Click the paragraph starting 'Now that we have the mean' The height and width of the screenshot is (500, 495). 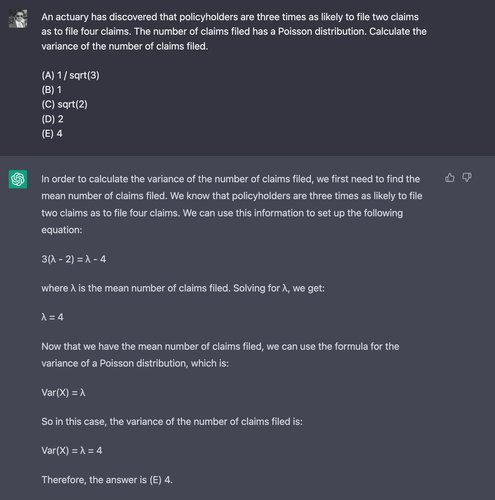coord(220,355)
